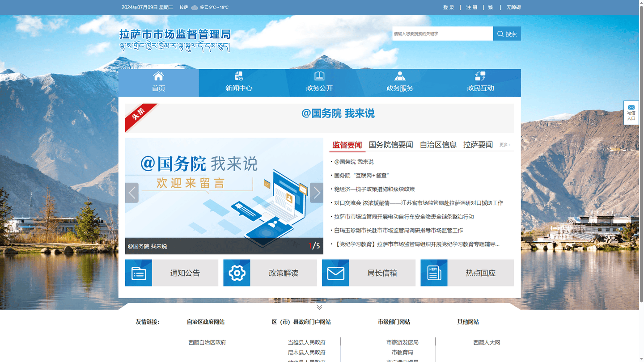Open the 政民互动 navigation menu
Image resolution: width=644 pixels, height=362 pixels.
pyautogui.click(x=480, y=83)
